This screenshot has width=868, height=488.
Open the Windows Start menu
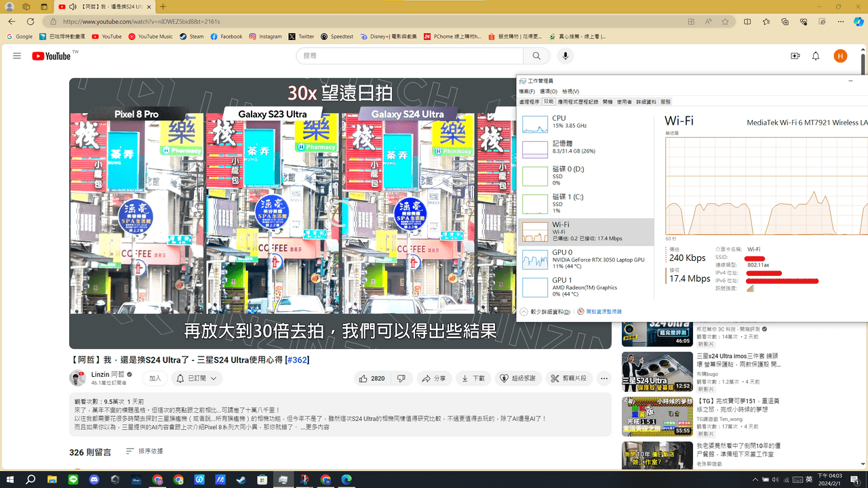click(10, 479)
